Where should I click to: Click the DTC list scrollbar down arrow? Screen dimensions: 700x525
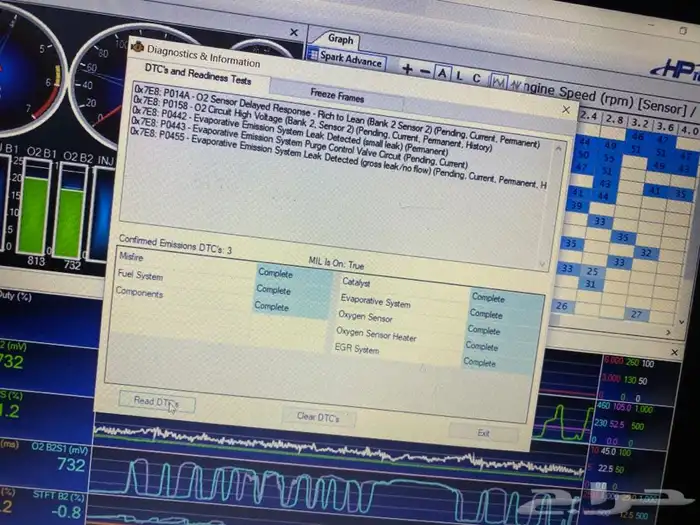click(543, 265)
